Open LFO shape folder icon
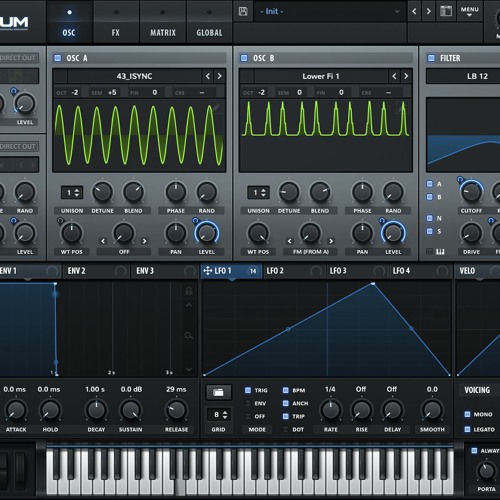Image resolution: width=500 pixels, height=500 pixels. [218, 392]
